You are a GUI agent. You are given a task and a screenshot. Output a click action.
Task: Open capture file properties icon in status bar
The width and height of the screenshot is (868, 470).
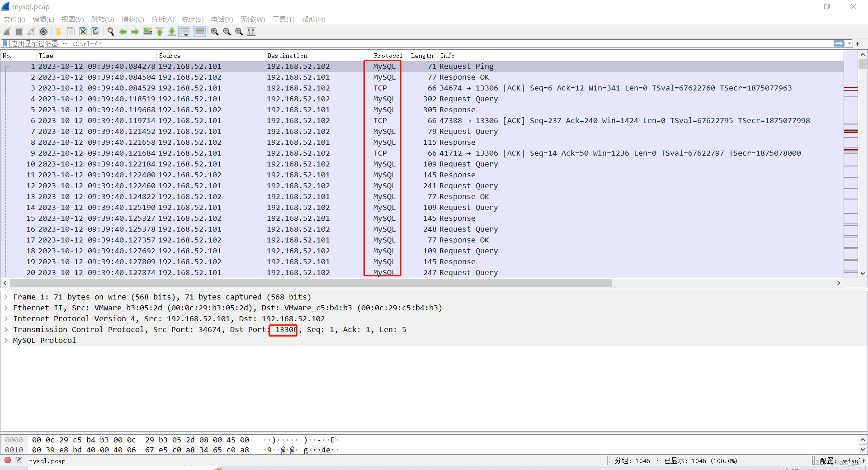click(19, 461)
